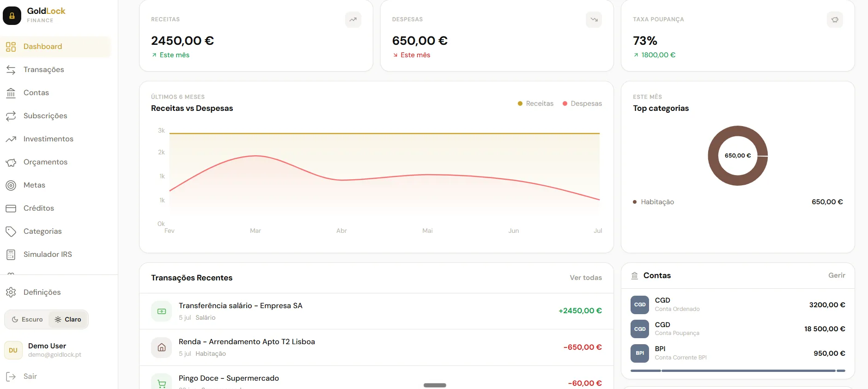Click the Sair logout label

tap(30, 377)
